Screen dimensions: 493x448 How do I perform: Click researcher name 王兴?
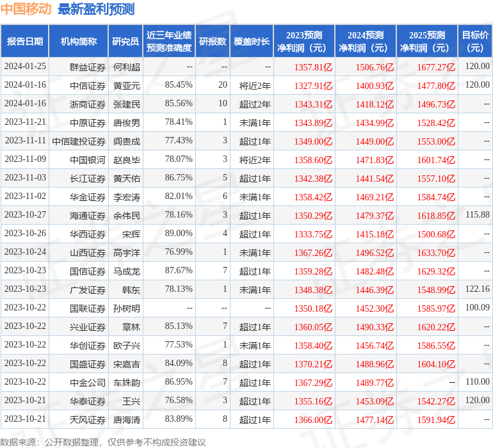(131, 401)
